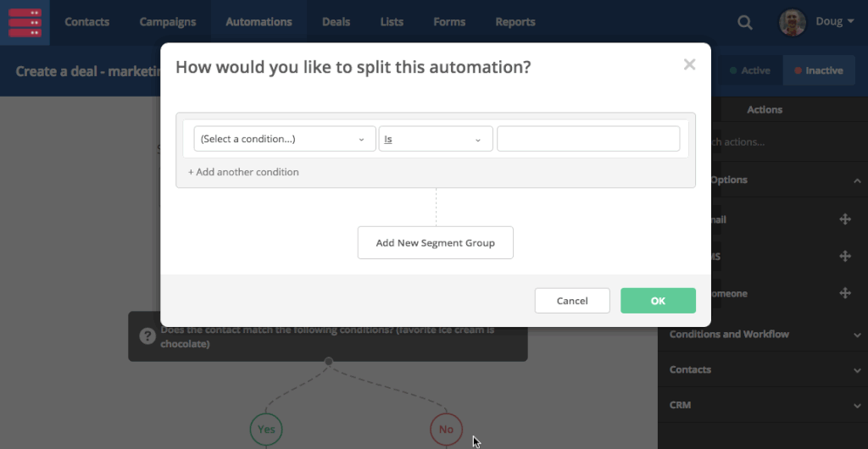The width and height of the screenshot is (868, 449).
Task: Open search with the magnifier icon
Action: click(745, 23)
